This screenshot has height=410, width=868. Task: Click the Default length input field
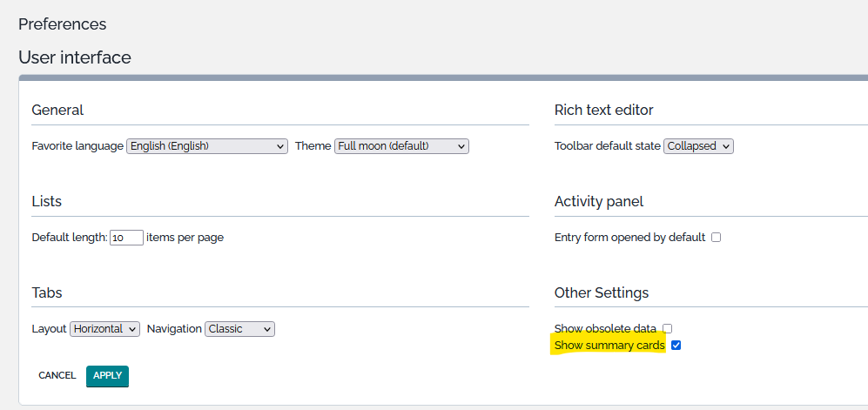(x=126, y=238)
